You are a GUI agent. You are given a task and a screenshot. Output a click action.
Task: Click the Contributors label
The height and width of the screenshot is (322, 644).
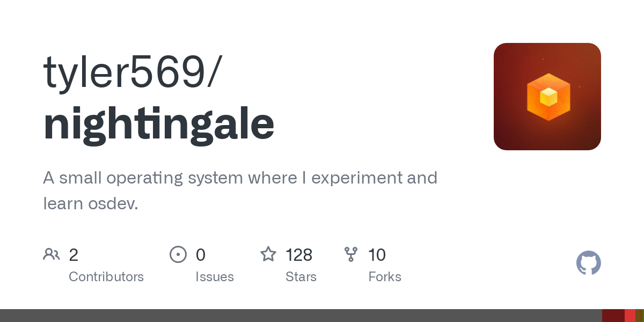(x=106, y=277)
